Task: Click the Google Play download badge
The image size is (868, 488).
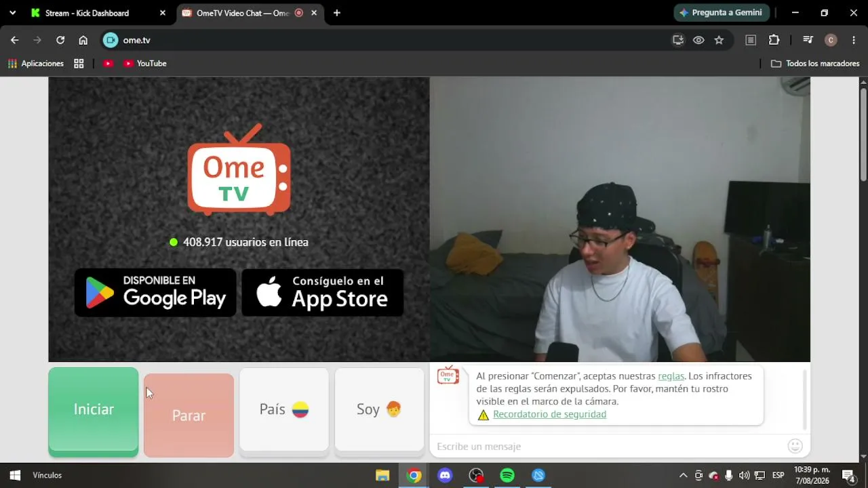Action: pyautogui.click(x=155, y=292)
